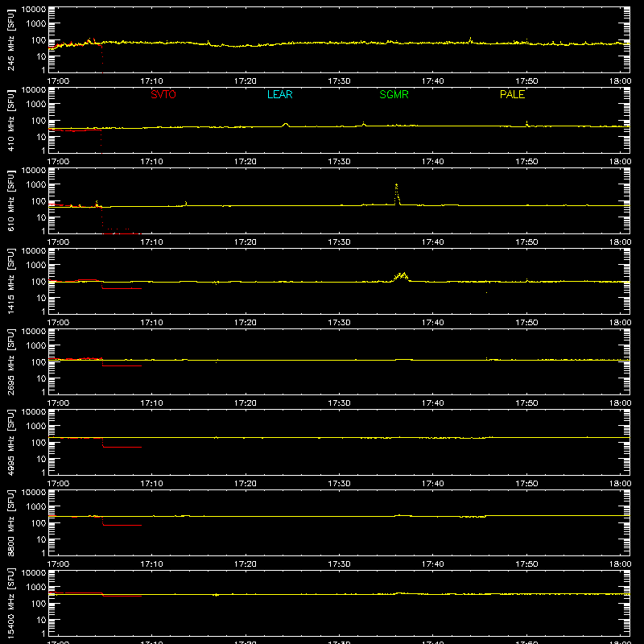This screenshot has width=644, height=644.
Task: Click 17:40 tick label under 610 MHz plot
Action: point(433,242)
